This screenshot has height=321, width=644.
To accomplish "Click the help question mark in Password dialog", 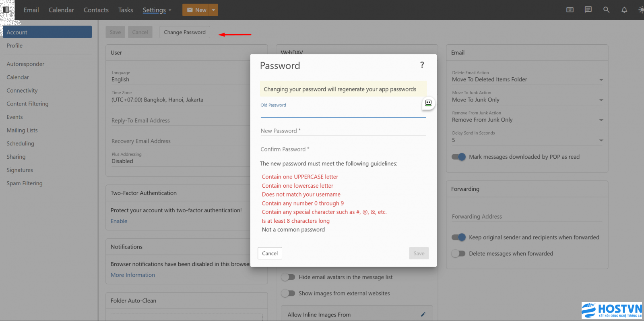I will pos(422,65).
